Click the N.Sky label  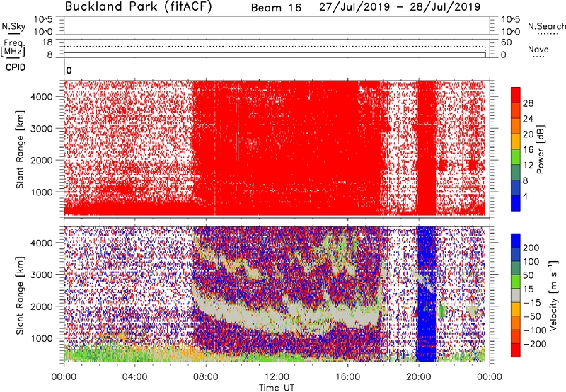pos(13,26)
